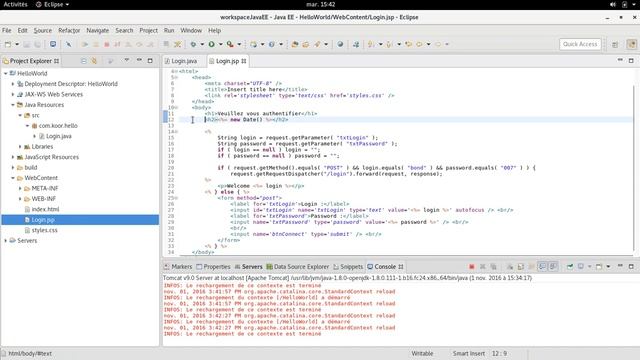Viewport: 640px width, 360px height.
Task: Open the New file dropdown arrow
Action: coord(17,44)
